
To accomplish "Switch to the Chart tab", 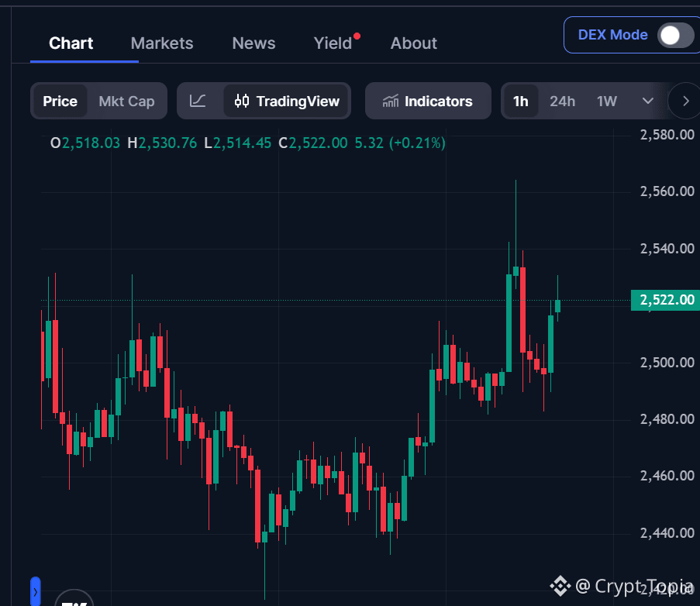I will (71, 43).
